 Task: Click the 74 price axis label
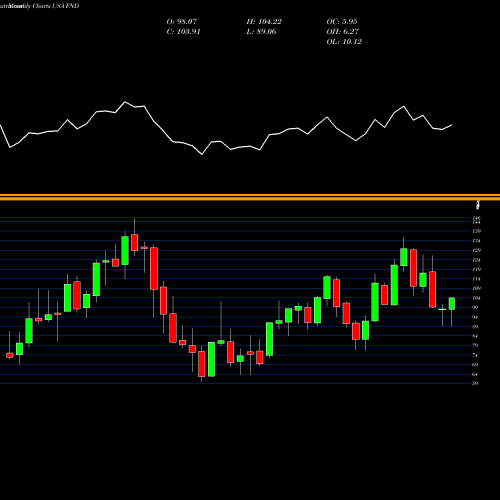tap(475, 355)
